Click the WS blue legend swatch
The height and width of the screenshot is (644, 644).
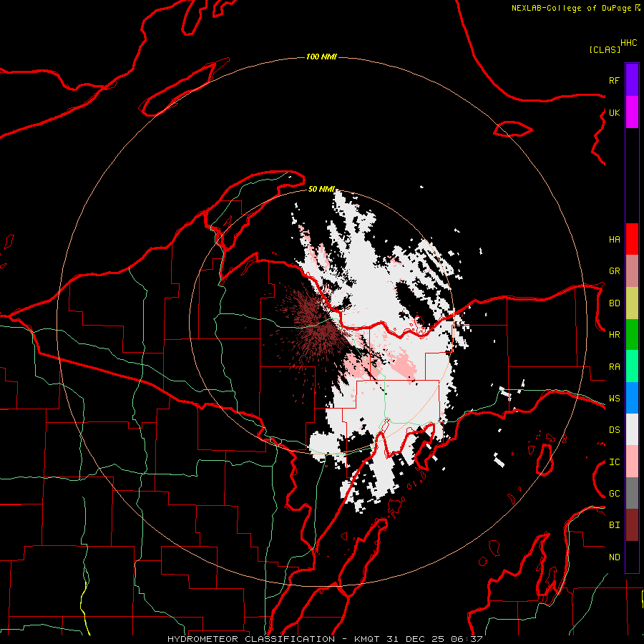click(x=632, y=398)
